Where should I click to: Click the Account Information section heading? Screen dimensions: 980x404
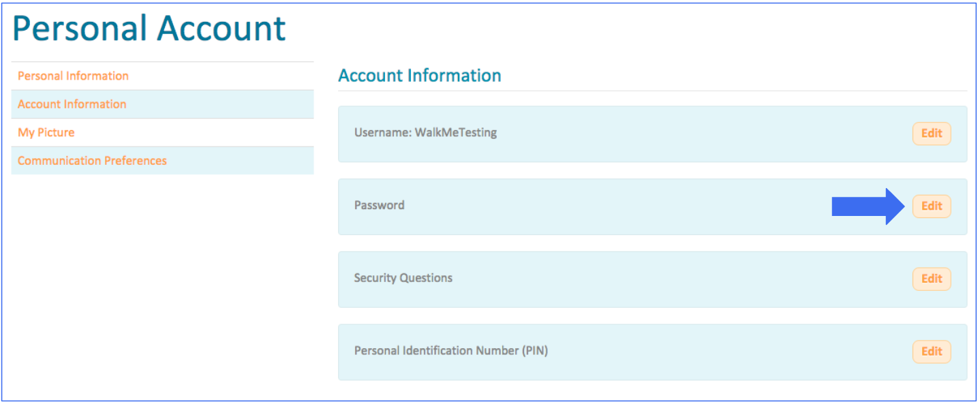420,76
